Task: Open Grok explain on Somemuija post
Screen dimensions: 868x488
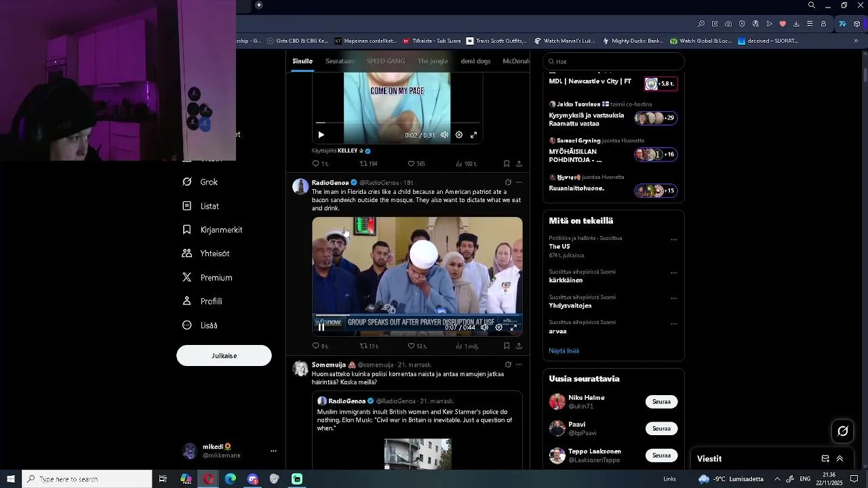Action: (508, 365)
